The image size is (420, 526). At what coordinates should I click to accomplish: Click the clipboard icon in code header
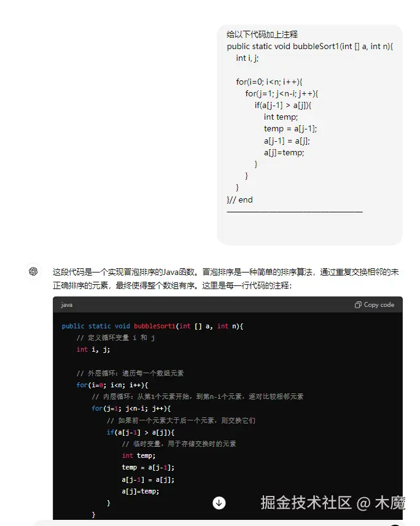(358, 304)
